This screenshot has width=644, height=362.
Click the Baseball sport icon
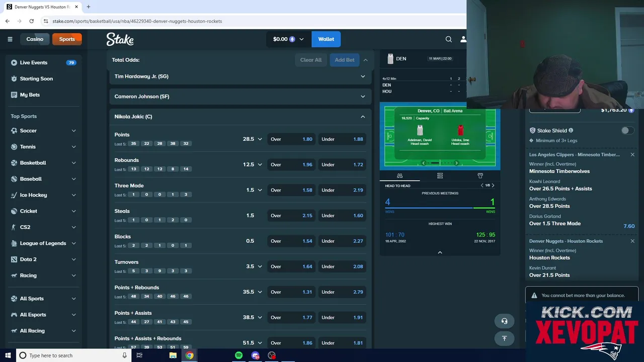(x=14, y=179)
